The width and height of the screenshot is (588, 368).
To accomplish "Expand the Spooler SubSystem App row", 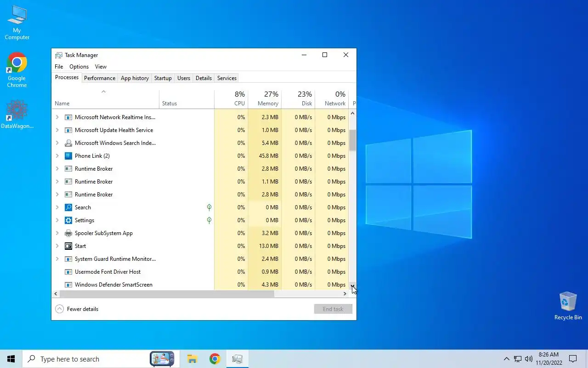I will [x=57, y=233].
